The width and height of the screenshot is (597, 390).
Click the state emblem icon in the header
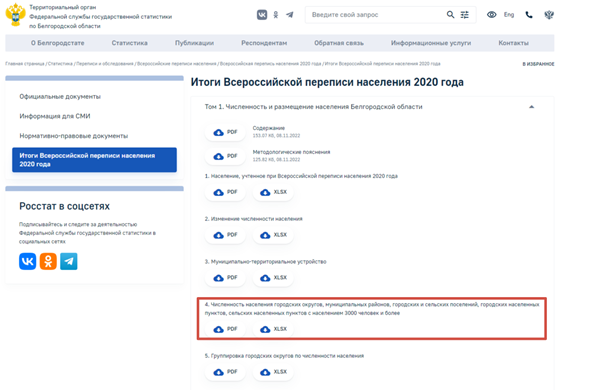(549, 14)
